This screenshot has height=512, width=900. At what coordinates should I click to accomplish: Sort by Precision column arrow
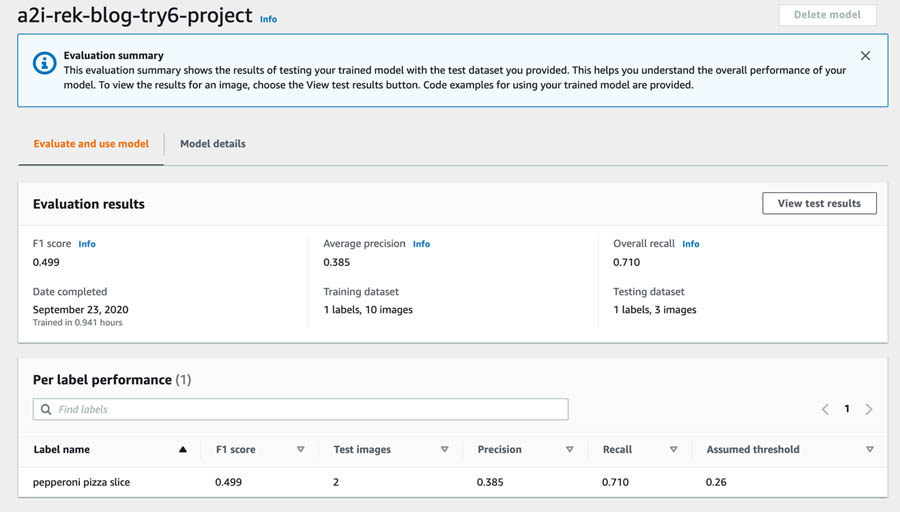pyautogui.click(x=569, y=449)
